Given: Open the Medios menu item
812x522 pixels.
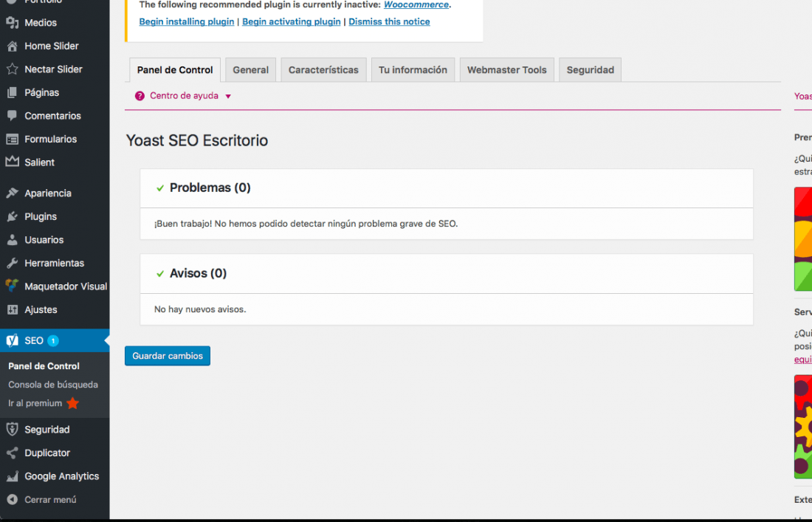Looking at the screenshot, I should click(x=41, y=23).
